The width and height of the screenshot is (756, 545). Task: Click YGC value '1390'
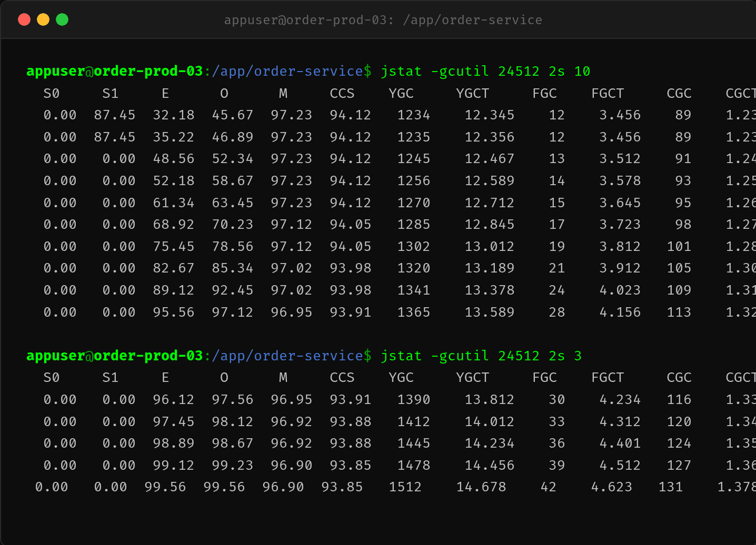pos(414,399)
